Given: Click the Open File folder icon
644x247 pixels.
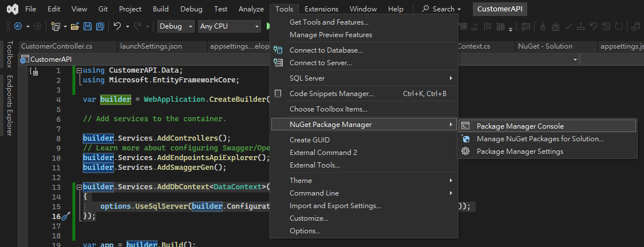Looking at the screenshot, I should click(75, 26).
